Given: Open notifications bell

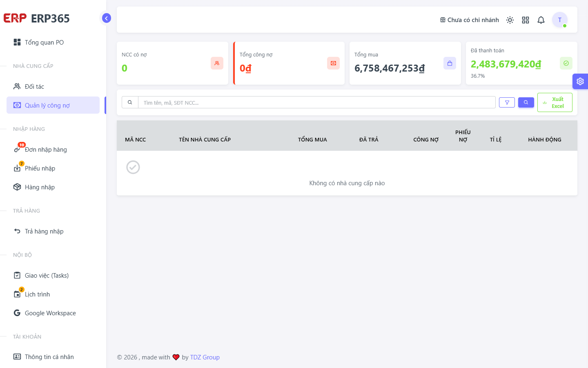Looking at the screenshot, I should tap(541, 20).
